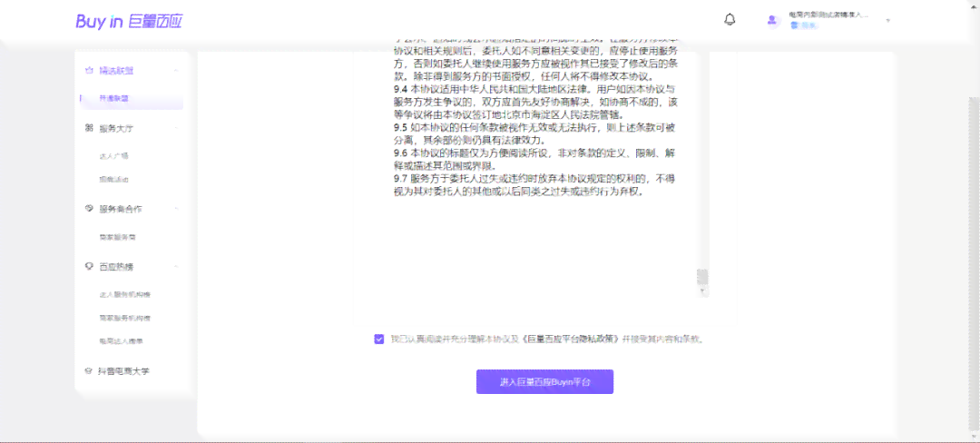Screen dimensions: 980x443
Task: Open the notification bell
Action: pyautogui.click(x=730, y=19)
